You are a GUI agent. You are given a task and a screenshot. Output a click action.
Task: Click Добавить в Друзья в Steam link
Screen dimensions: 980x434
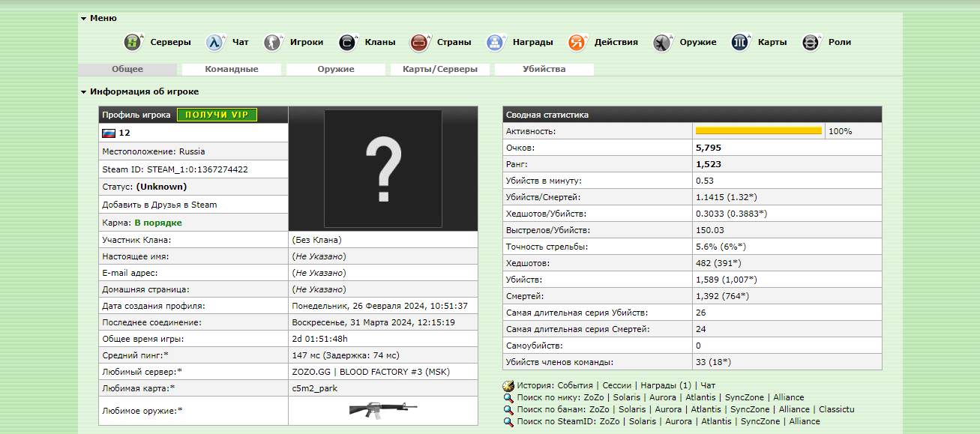point(160,205)
